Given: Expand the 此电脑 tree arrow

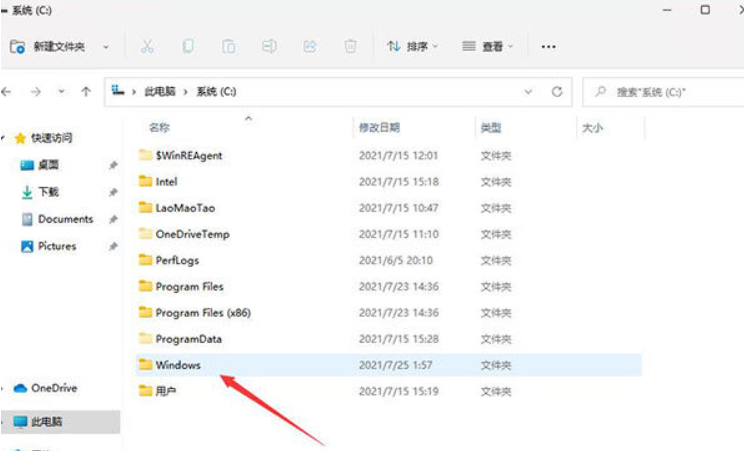Looking at the screenshot, I should point(3,422).
